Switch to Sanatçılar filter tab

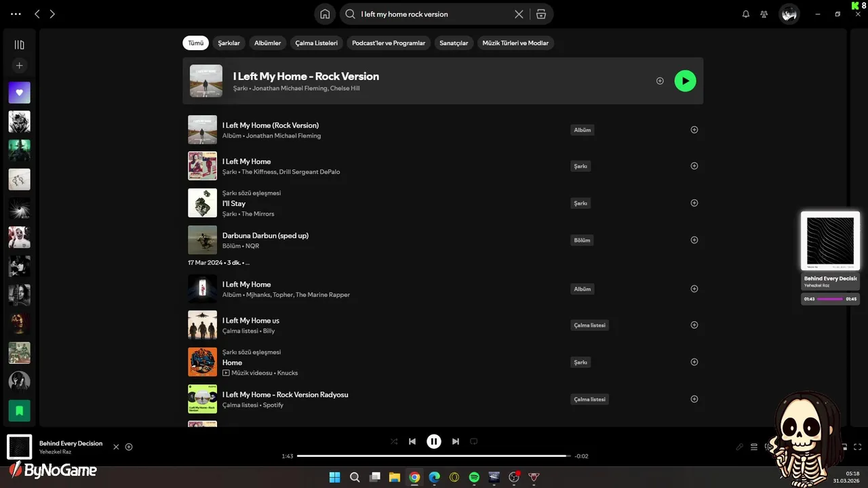point(454,43)
